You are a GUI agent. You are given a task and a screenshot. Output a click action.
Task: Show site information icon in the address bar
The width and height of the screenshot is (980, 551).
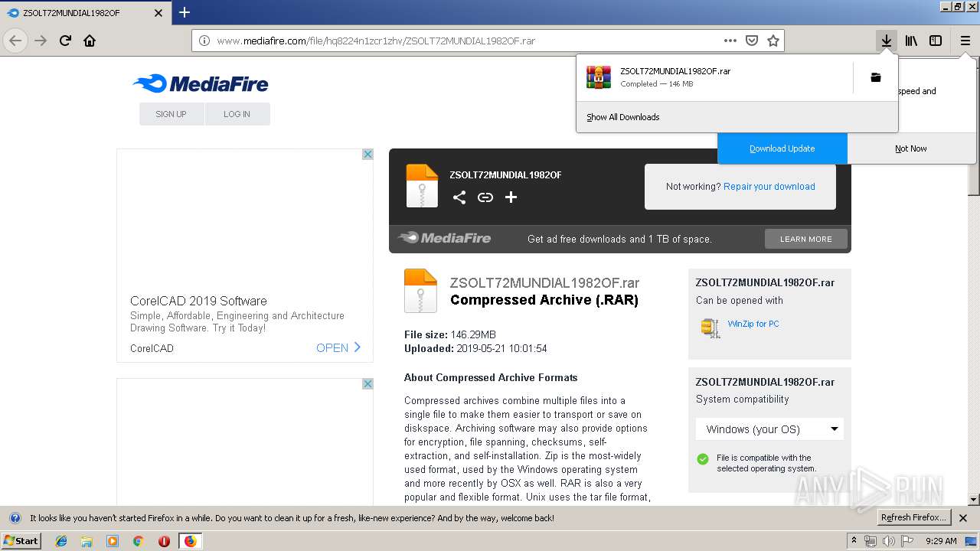(204, 41)
